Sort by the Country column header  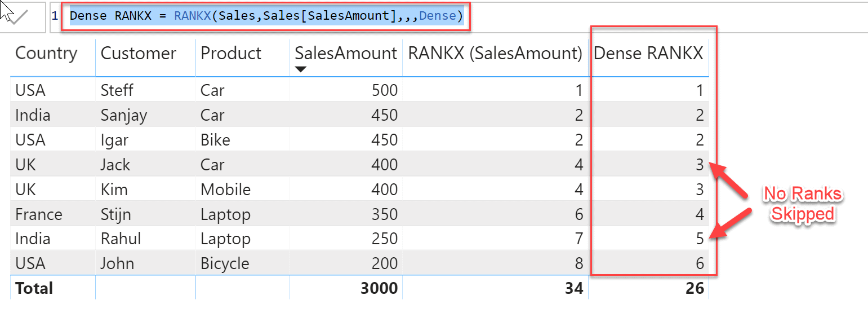point(46,54)
